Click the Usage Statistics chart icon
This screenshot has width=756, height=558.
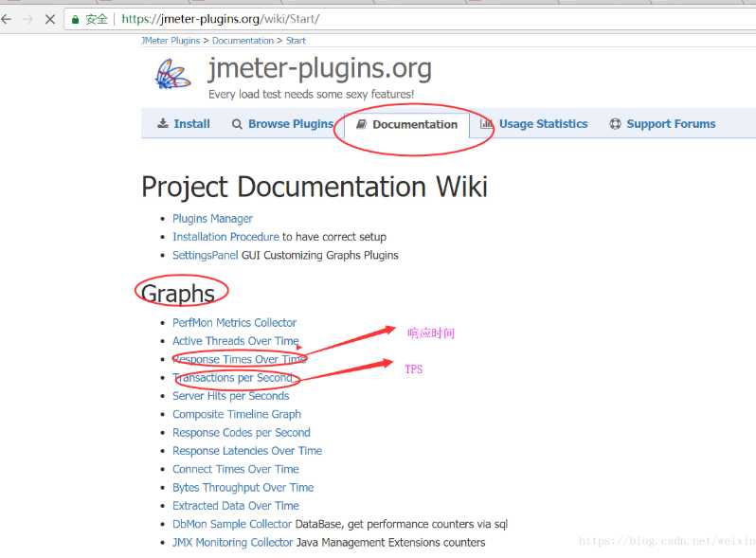[486, 123]
